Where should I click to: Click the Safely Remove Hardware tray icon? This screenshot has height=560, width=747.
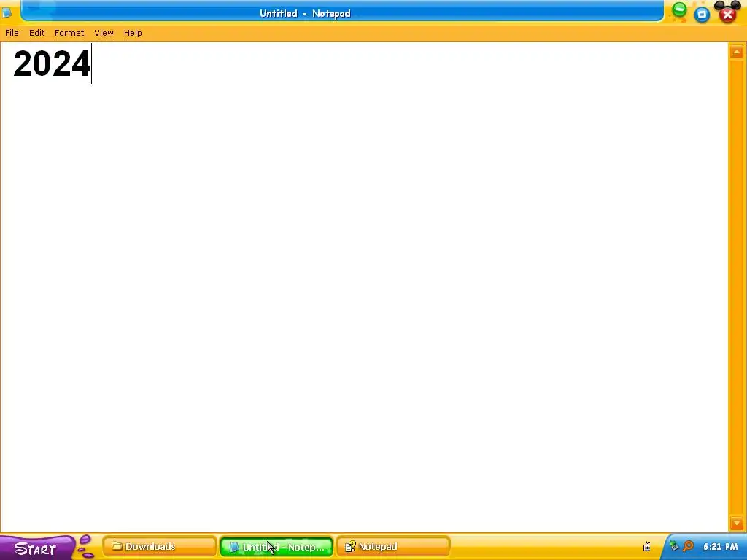[x=674, y=546]
